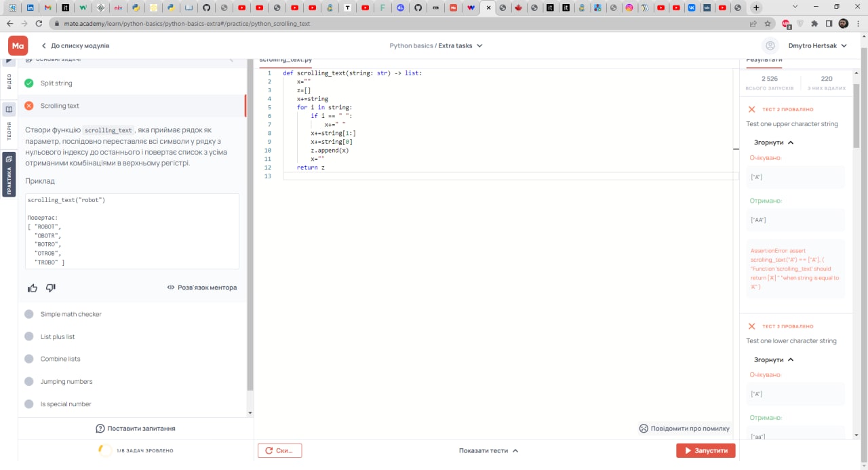The height and width of the screenshot is (470, 868).
Task: Reload the page in browser
Action: pos(39,23)
